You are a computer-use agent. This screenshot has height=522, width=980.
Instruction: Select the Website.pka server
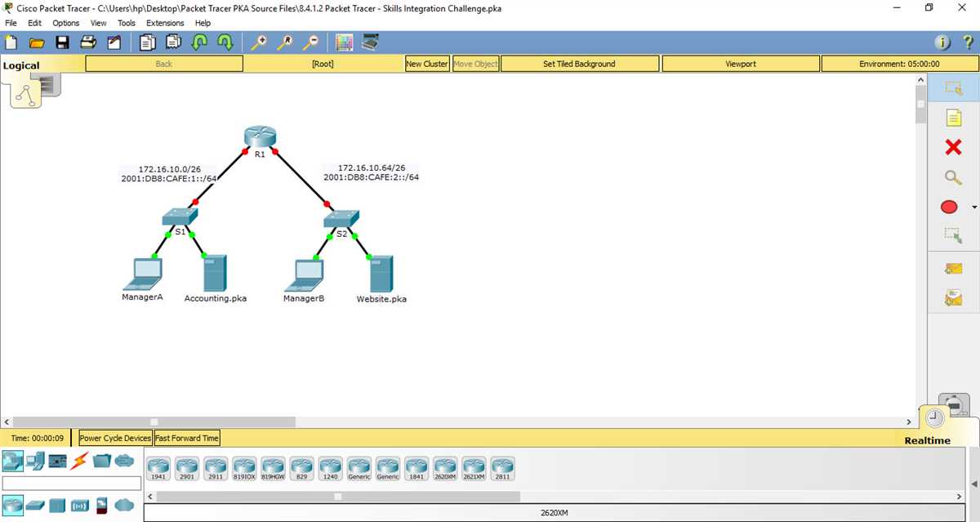coord(381,274)
